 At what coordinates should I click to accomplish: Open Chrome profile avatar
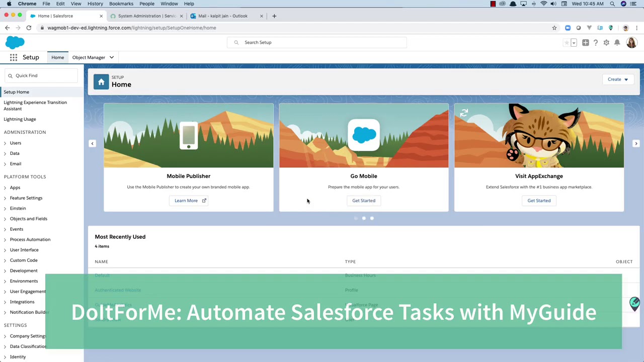625,28
